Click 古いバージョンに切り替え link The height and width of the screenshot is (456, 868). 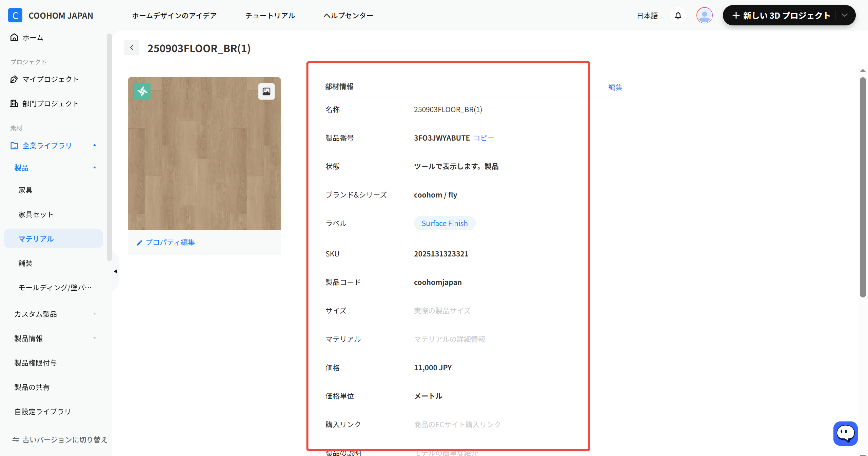[65, 440]
